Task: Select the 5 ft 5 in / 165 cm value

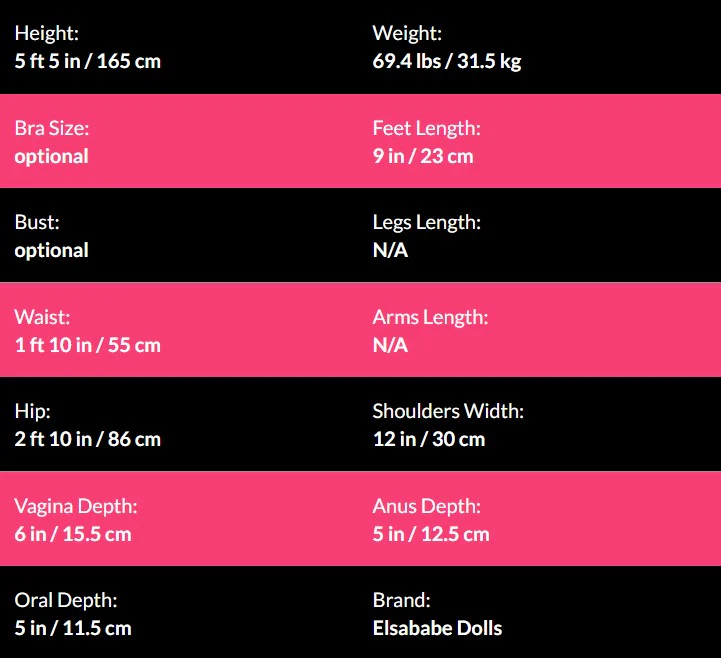Action: coord(87,61)
